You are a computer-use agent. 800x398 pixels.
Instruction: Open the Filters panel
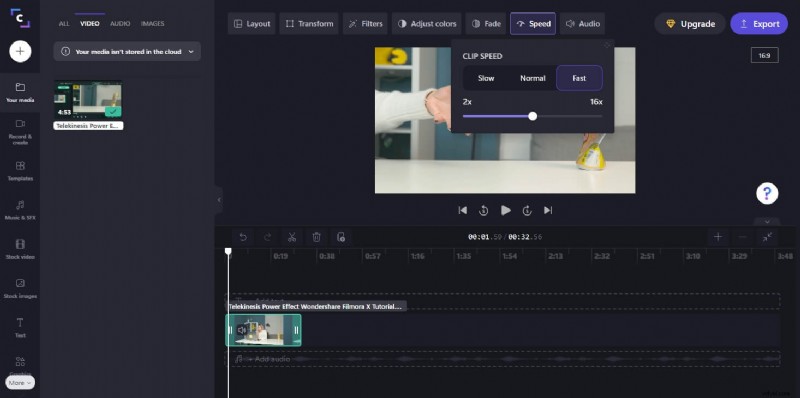coord(365,23)
